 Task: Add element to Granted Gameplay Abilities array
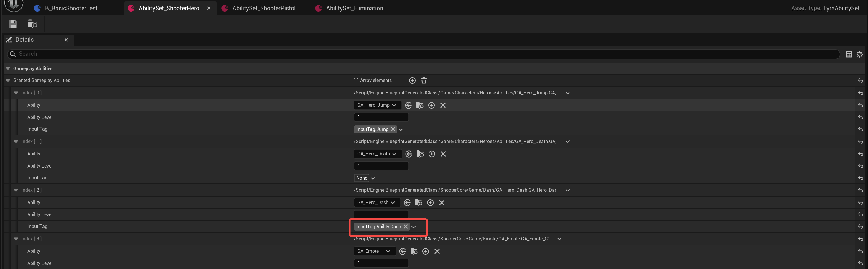pyautogui.click(x=412, y=81)
